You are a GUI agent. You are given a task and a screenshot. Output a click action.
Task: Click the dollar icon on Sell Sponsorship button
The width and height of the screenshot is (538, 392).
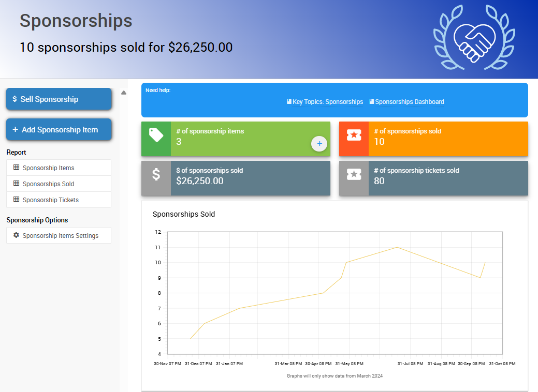coord(14,98)
